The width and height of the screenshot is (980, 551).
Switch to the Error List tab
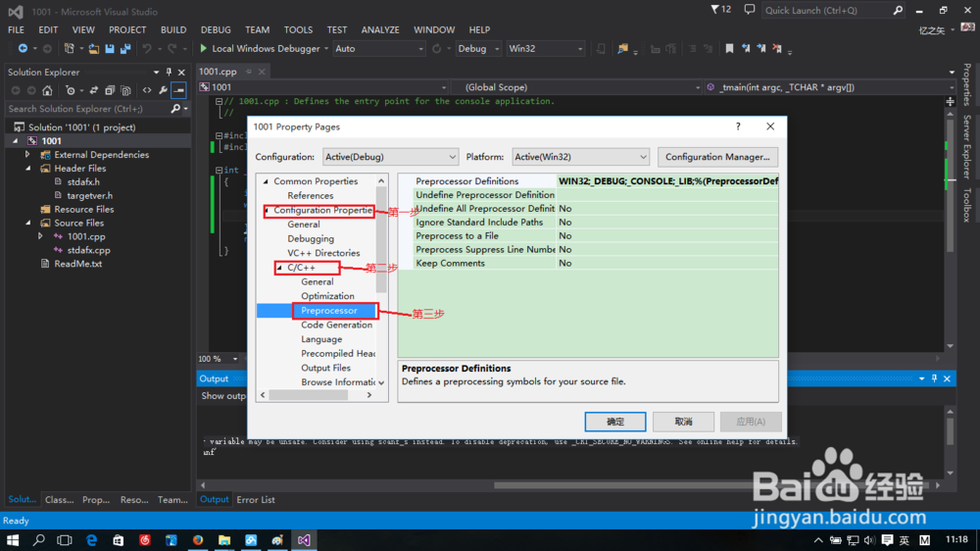click(256, 500)
